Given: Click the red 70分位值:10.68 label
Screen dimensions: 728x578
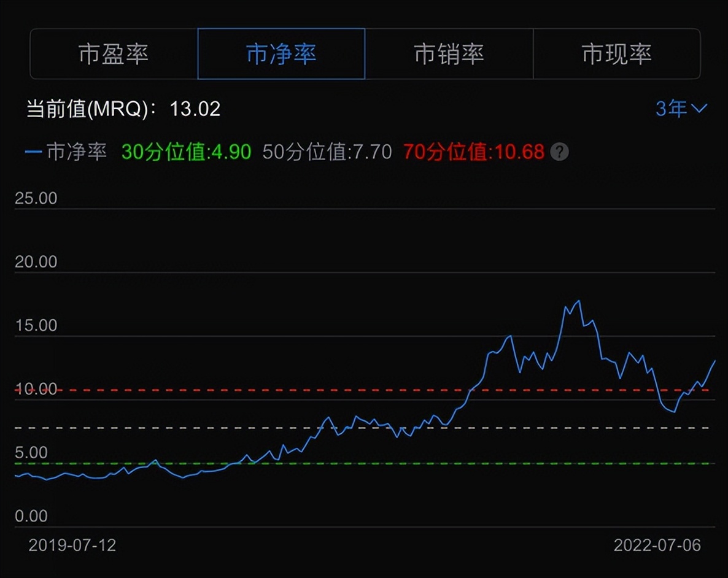Looking at the screenshot, I should tap(474, 152).
